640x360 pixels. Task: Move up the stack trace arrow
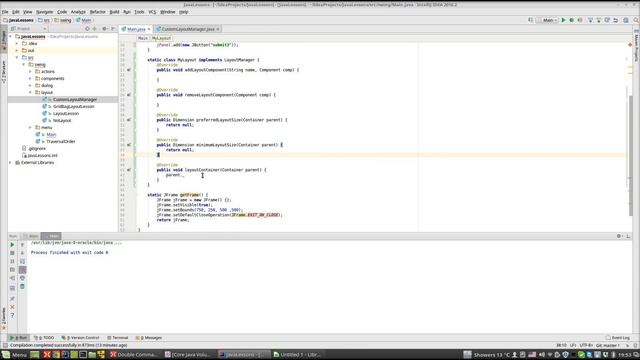[x=22, y=245]
